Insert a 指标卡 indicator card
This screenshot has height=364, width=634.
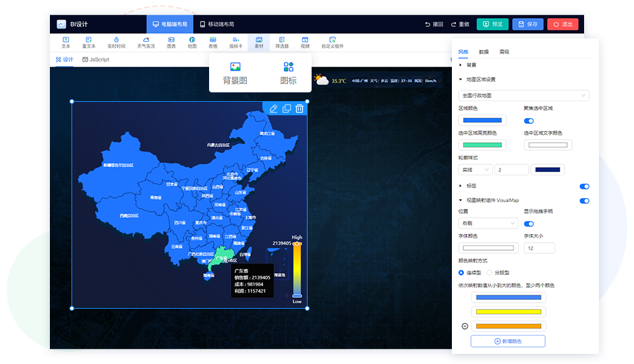pyautogui.click(x=235, y=43)
